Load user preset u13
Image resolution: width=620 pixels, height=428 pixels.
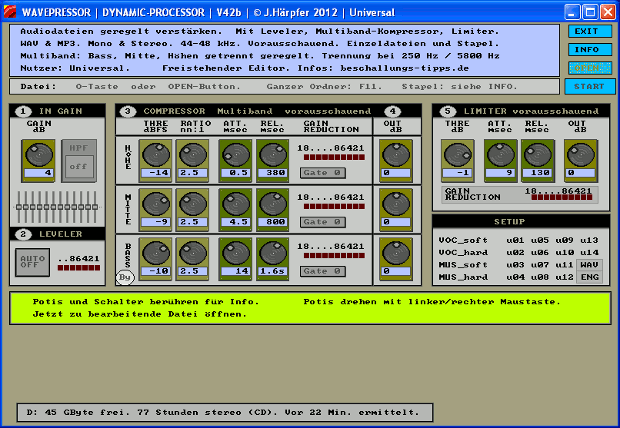coord(589,240)
